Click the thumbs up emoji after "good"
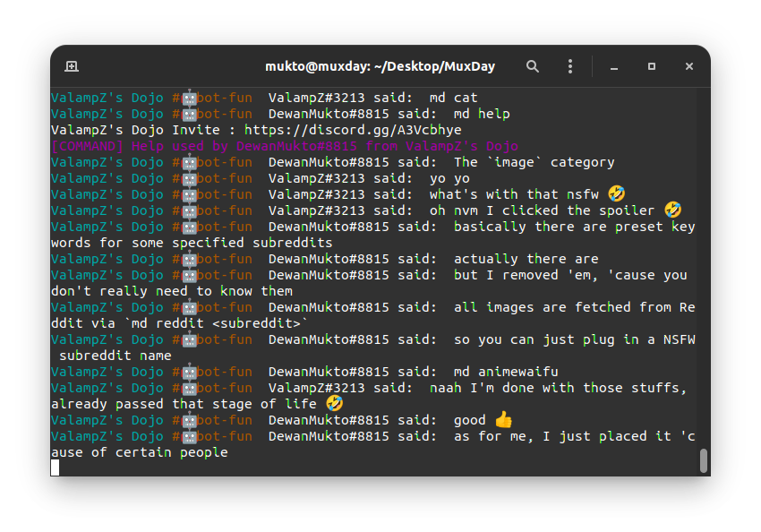 (503, 420)
